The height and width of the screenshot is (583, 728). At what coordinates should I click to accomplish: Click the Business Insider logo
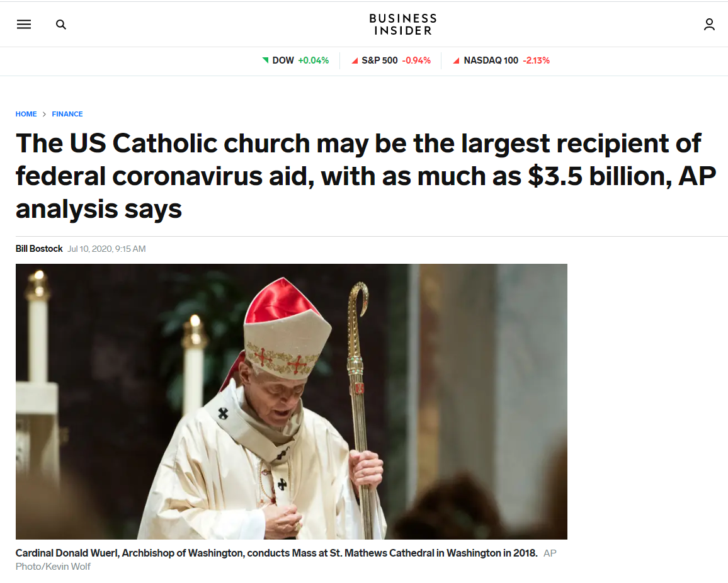point(403,25)
